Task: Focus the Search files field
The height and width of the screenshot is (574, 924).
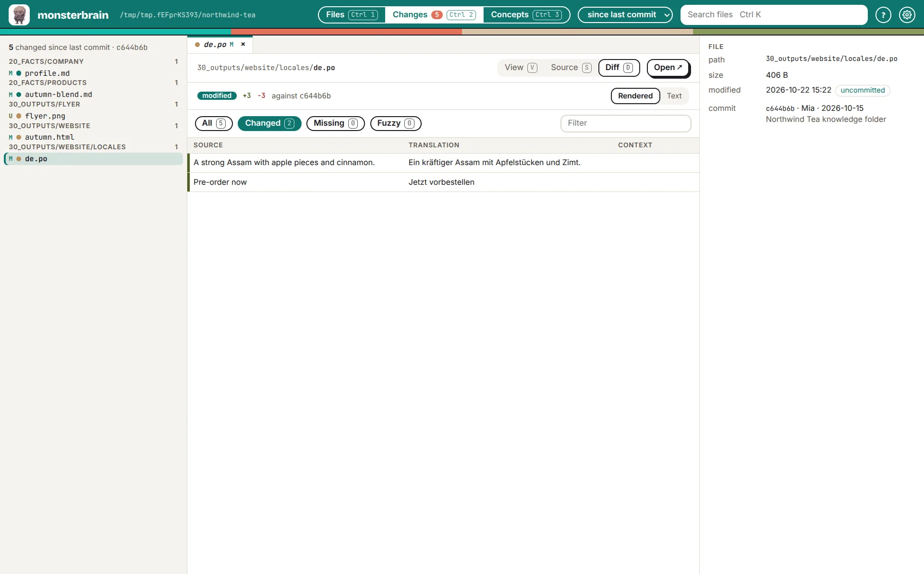Action: point(774,15)
